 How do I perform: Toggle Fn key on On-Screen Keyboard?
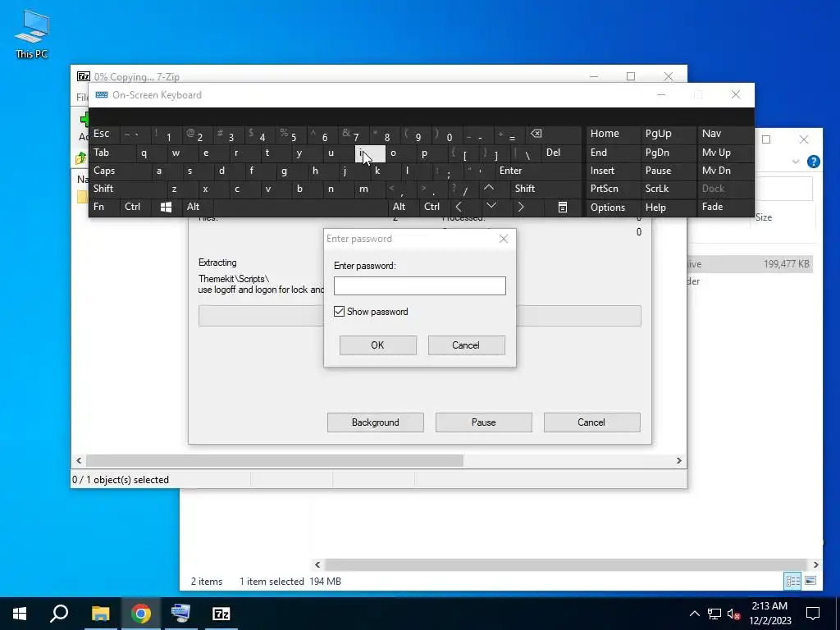click(105, 207)
